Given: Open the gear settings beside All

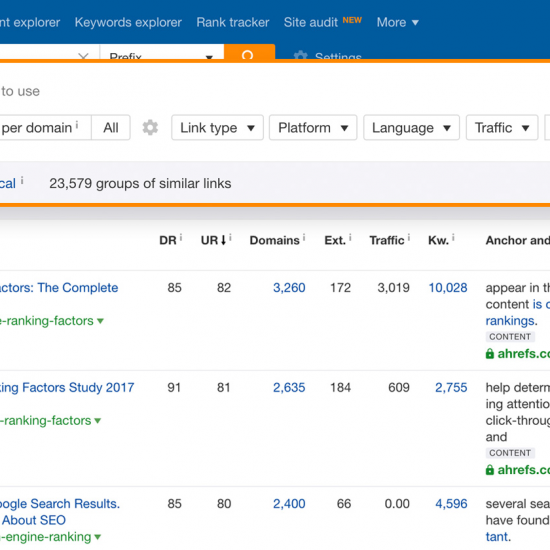Looking at the screenshot, I should tap(150, 128).
